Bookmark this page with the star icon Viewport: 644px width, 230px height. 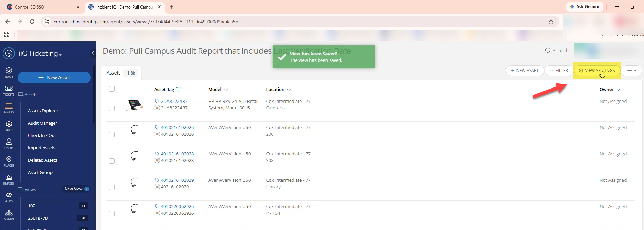pyautogui.click(x=551, y=22)
